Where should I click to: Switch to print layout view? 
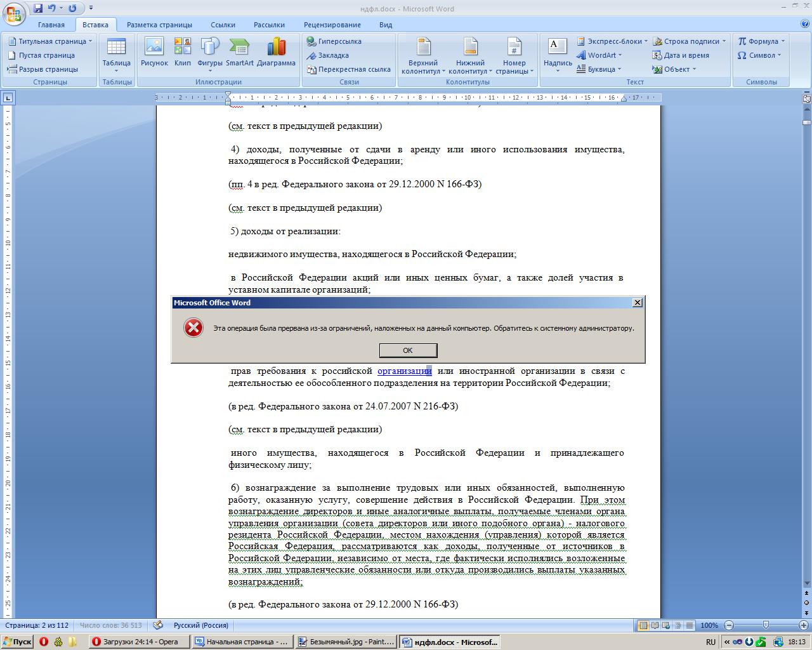[643, 625]
